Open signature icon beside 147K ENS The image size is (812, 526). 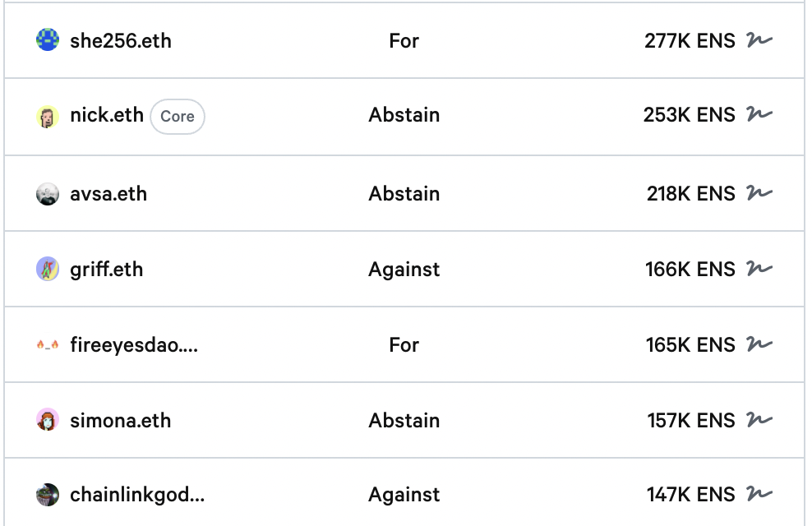pyautogui.click(x=759, y=495)
